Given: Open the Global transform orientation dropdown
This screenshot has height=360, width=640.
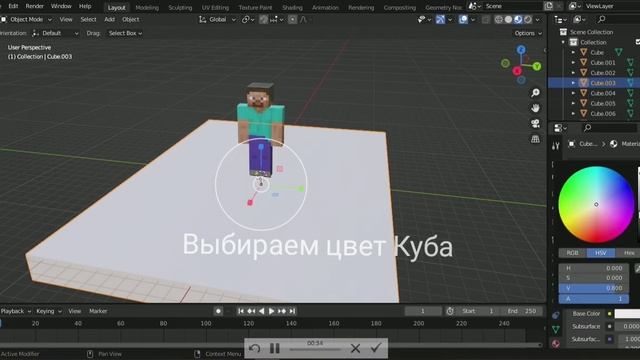Looking at the screenshot, I should [217, 19].
